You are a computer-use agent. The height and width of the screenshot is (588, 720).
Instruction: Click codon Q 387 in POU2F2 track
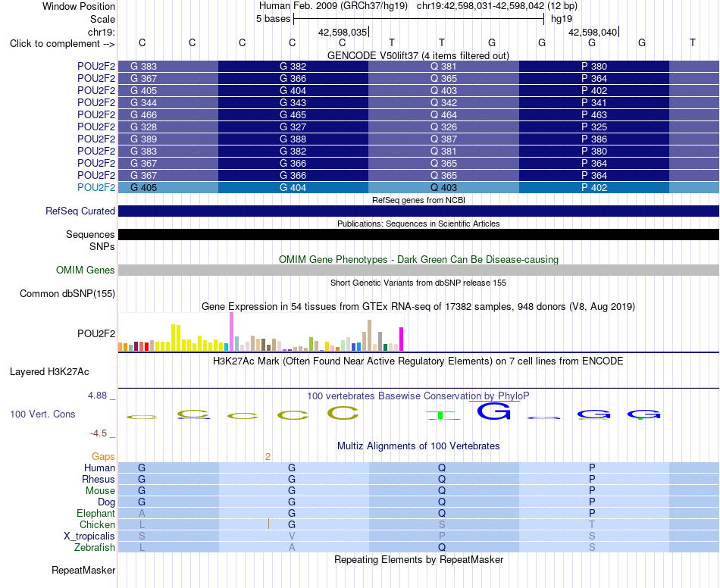443,139
